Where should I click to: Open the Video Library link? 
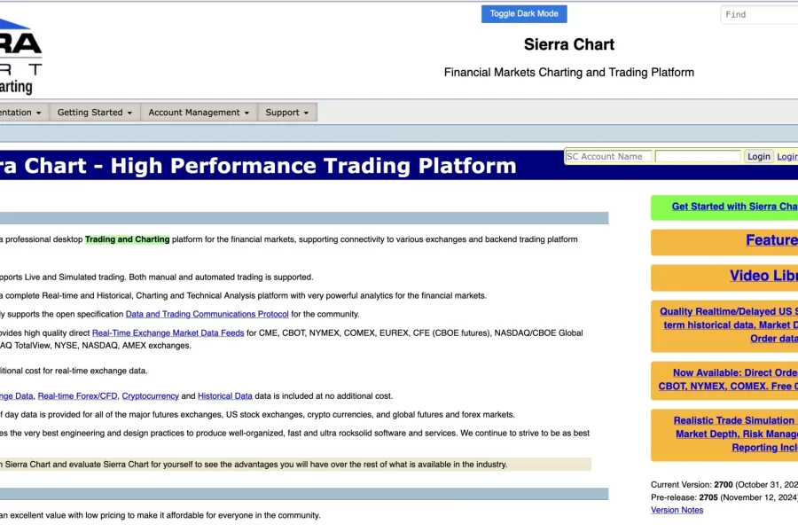point(763,276)
